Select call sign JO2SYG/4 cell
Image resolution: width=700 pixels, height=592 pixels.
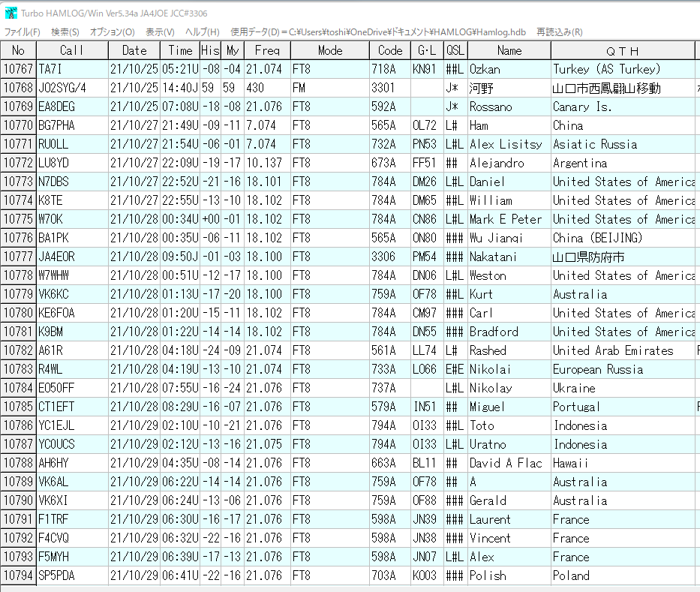click(x=73, y=88)
